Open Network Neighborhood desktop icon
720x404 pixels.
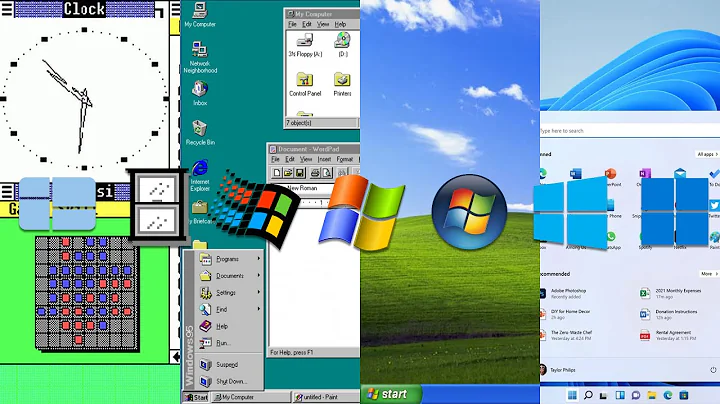200,57
